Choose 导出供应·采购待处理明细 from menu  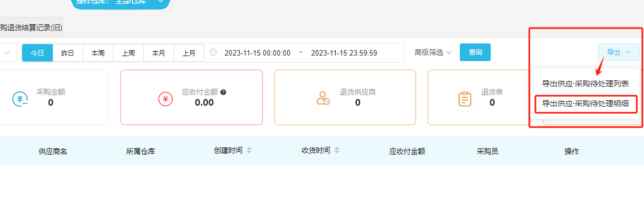[x=585, y=103]
